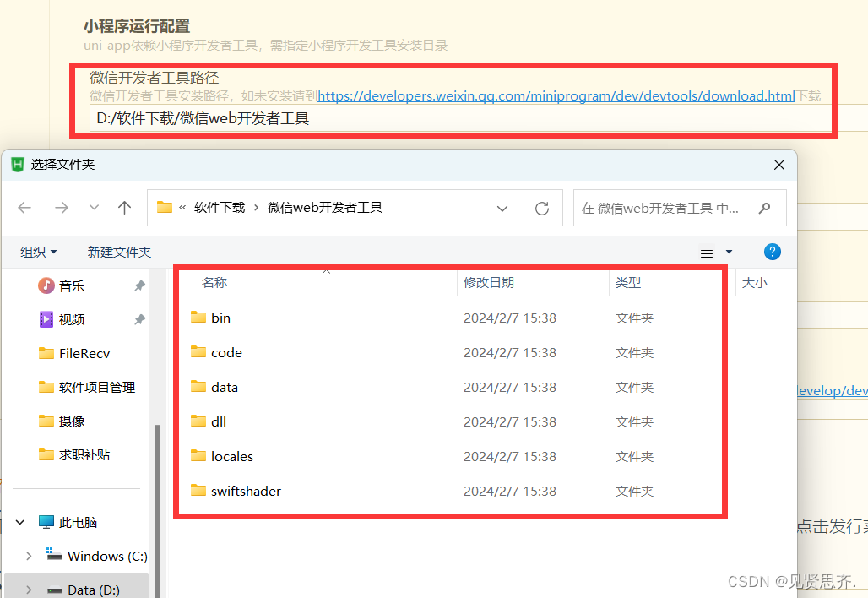This screenshot has width=868, height=598.
Task: Click 新建文件夹 button
Action: pyautogui.click(x=119, y=252)
